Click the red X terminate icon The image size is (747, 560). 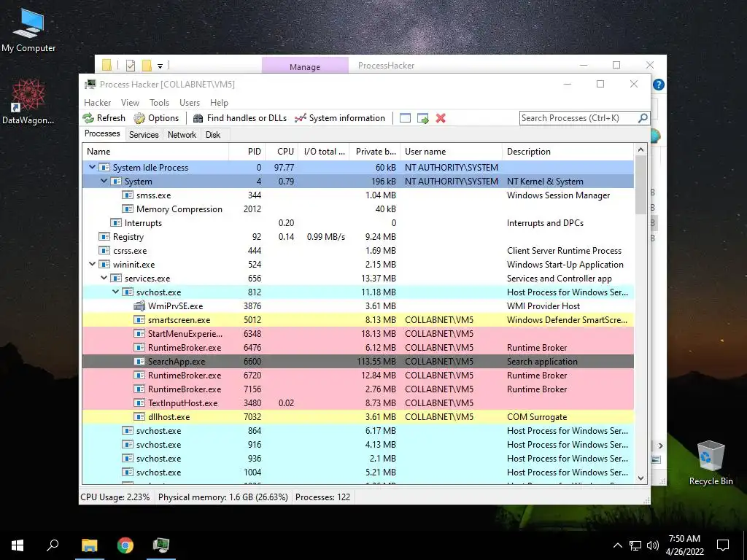click(x=441, y=118)
